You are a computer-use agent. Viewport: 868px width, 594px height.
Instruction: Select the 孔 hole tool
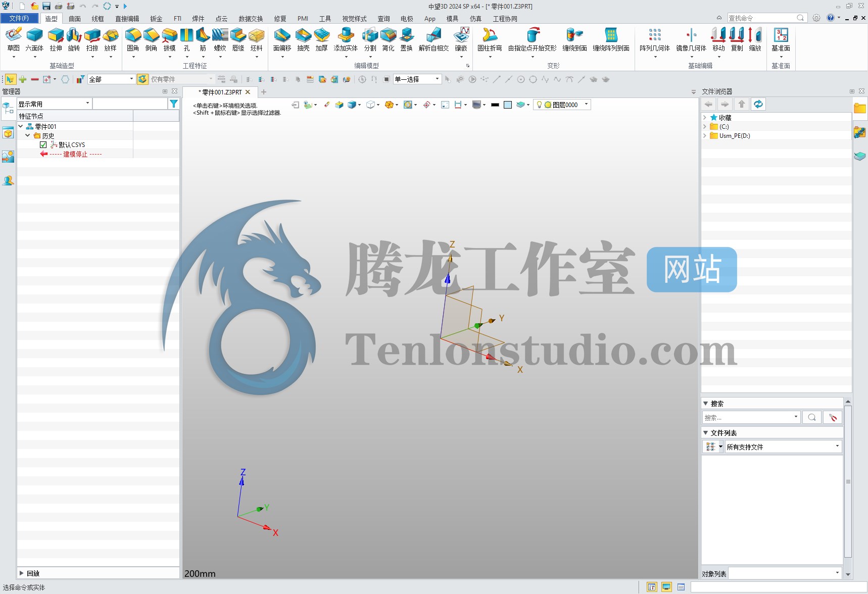click(186, 39)
